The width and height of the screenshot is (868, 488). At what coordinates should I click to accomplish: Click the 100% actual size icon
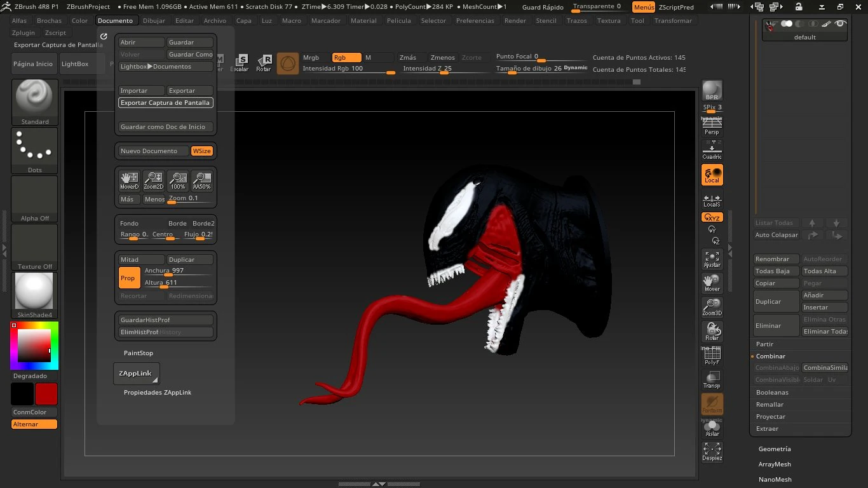(177, 181)
